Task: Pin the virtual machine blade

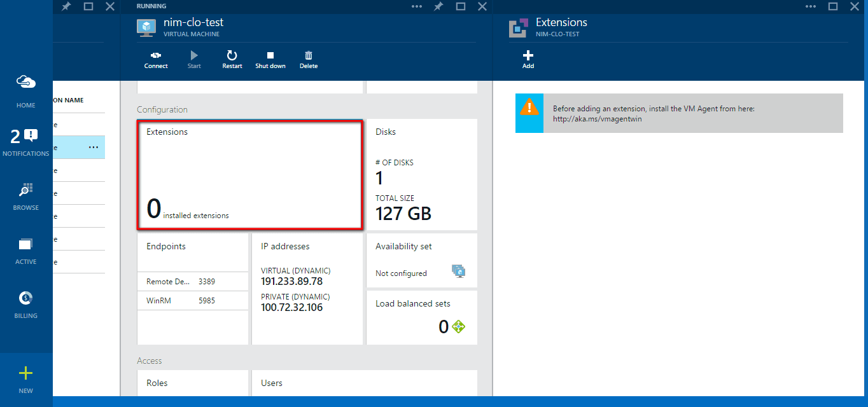Action: click(x=438, y=6)
